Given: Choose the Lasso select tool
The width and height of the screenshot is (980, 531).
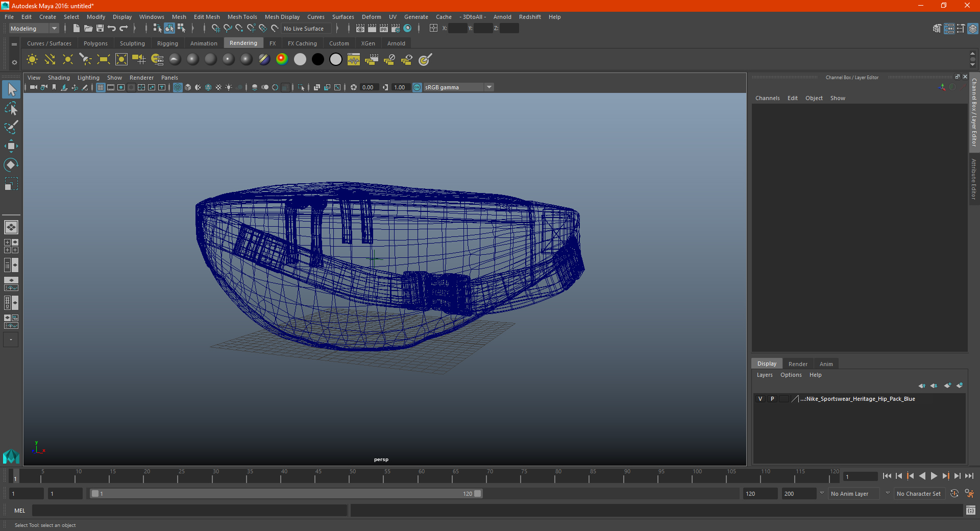Looking at the screenshot, I should click(11, 108).
